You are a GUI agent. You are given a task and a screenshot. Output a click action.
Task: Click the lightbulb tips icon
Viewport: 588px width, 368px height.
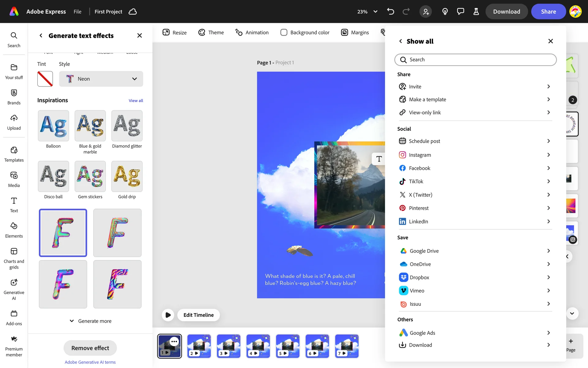(445, 12)
